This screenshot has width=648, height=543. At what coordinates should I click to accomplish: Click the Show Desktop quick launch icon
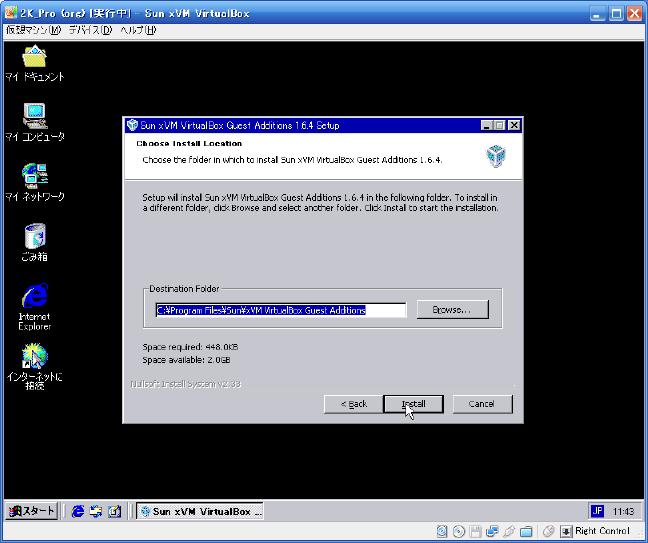click(114, 512)
